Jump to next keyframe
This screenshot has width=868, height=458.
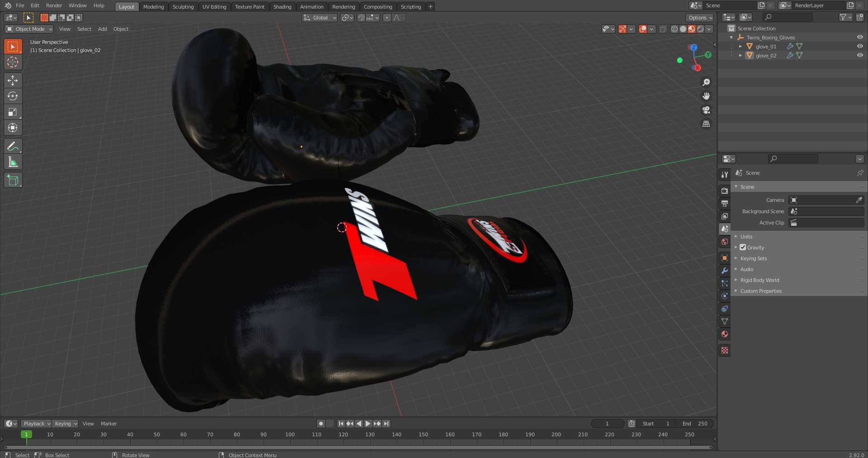point(377,424)
